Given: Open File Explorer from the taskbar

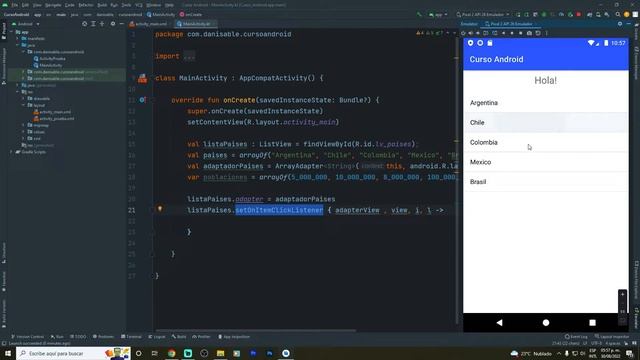Looking at the screenshot, I should [x=220, y=353].
